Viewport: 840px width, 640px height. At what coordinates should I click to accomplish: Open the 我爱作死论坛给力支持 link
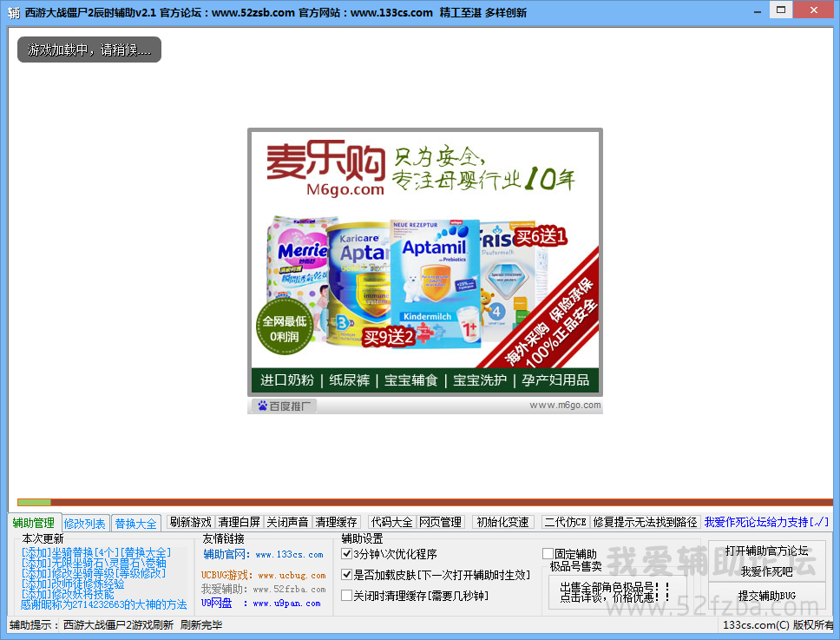coord(766,522)
